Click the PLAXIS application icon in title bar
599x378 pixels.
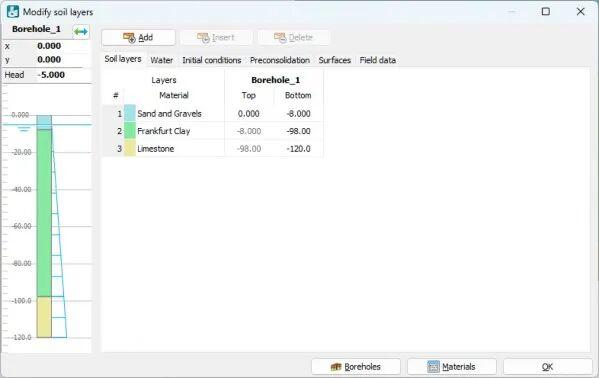pyautogui.click(x=13, y=12)
